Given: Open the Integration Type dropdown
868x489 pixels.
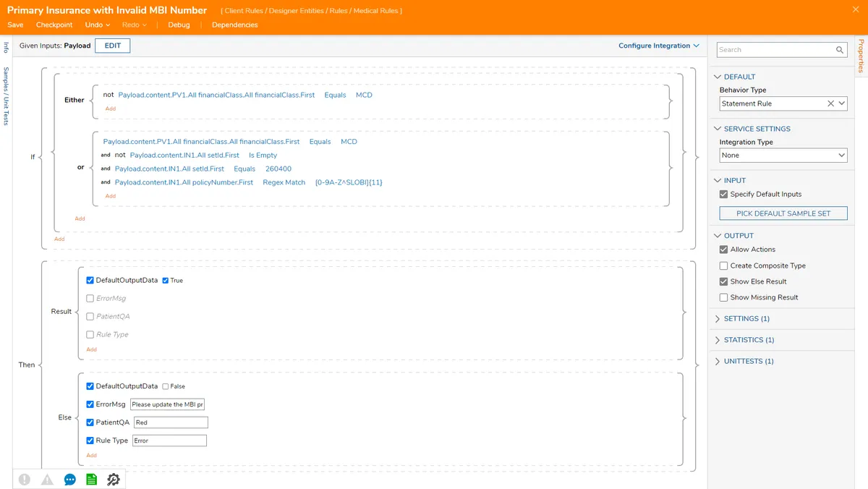Looking at the screenshot, I should (x=783, y=156).
